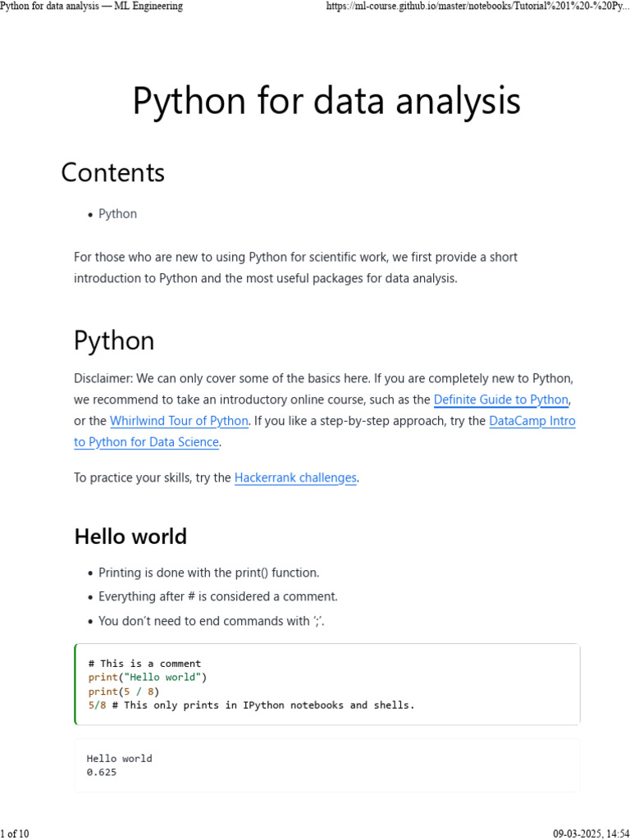Image resolution: width=630 pixels, height=840 pixels.
Task: Click the 'Hello world' output text
Action: pos(119,759)
